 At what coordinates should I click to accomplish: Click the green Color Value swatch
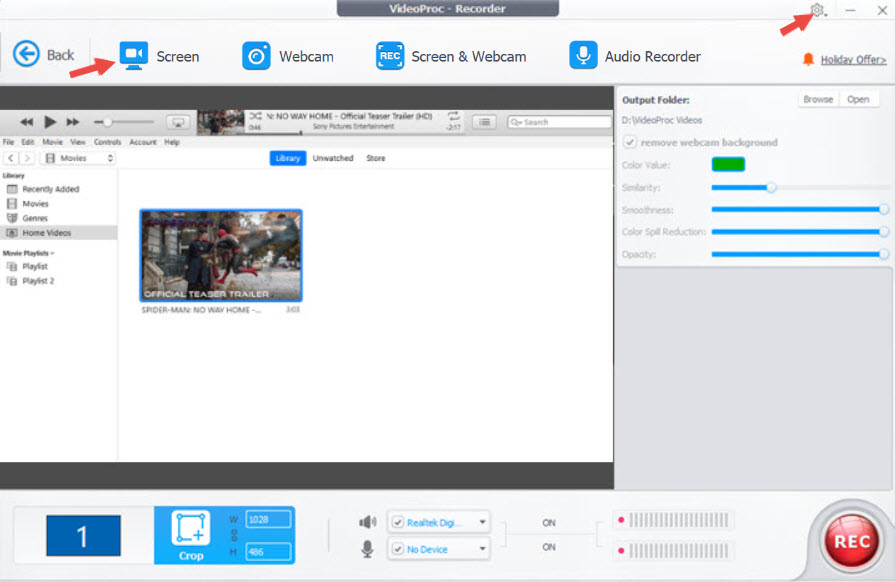pyautogui.click(x=728, y=164)
